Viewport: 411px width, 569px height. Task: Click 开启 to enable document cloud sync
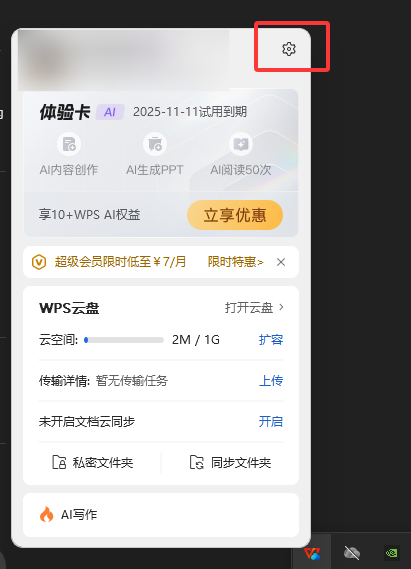point(271,421)
